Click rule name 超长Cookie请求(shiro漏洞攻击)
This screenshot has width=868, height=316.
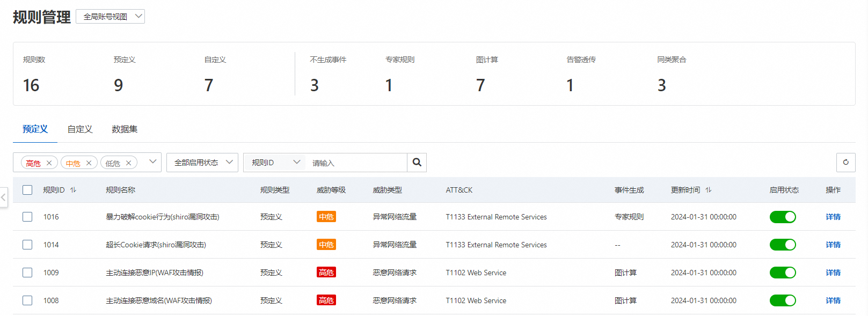pos(156,245)
